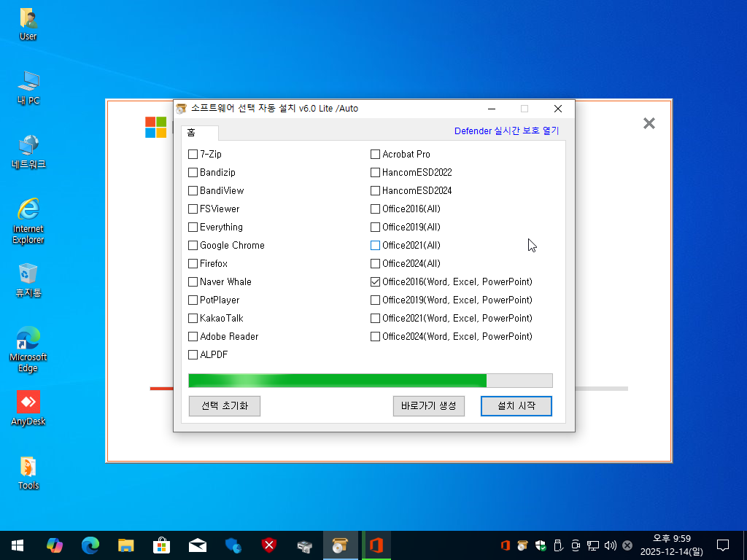Image resolution: width=747 pixels, height=560 pixels.
Task: Click the volume tray icon
Action: (611, 545)
